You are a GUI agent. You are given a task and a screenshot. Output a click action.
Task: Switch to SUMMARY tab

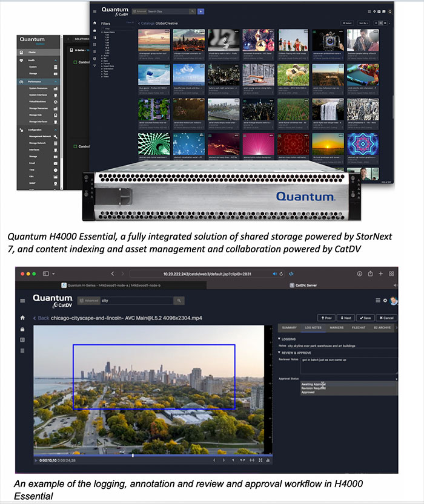pos(289,327)
